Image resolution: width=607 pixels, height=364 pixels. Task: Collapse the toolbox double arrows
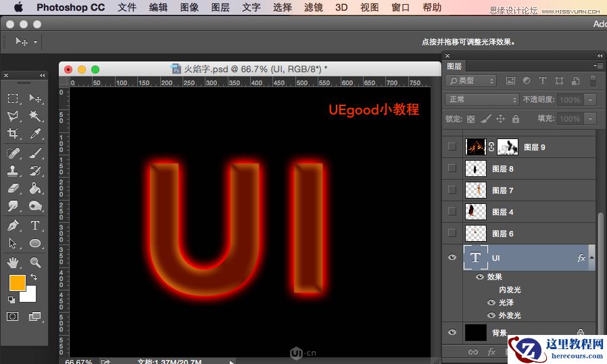coord(42,75)
